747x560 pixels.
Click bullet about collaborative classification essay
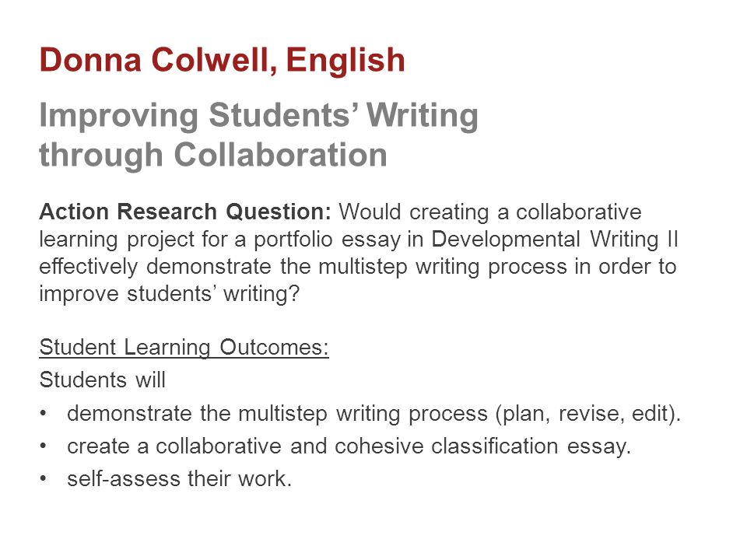click(349, 446)
